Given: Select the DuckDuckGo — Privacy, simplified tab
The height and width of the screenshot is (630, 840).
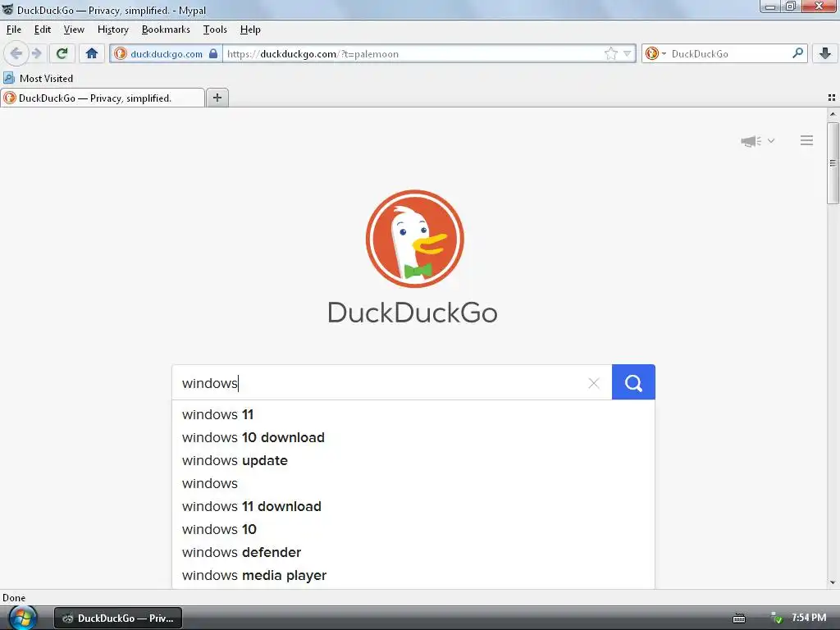Looking at the screenshot, I should [x=103, y=98].
